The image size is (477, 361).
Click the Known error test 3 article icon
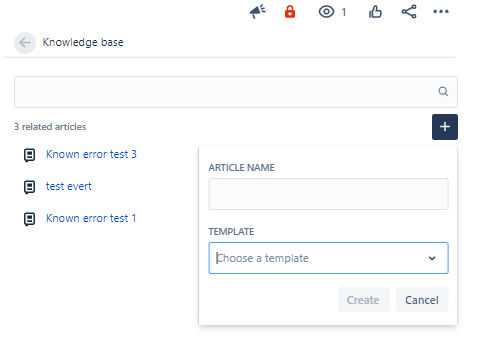tap(29, 155)
